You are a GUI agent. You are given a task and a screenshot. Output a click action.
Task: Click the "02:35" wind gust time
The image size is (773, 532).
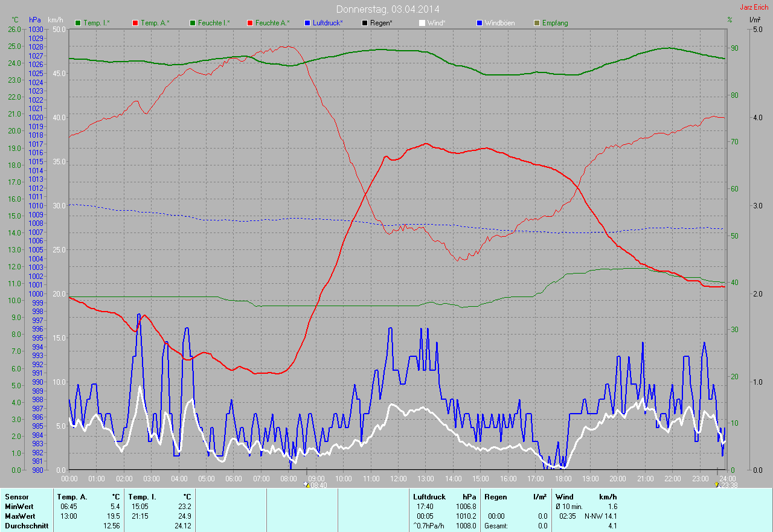pos(568,516)
